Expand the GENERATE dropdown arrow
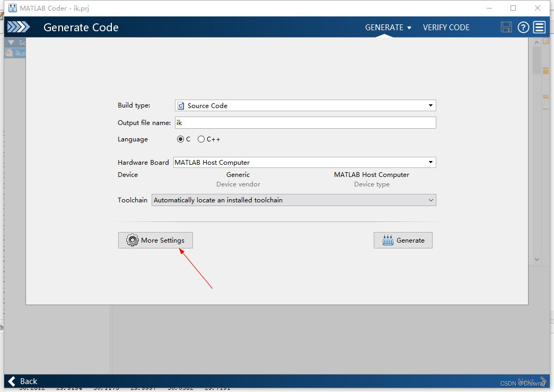Viewport: 554px width, 392px height. 409,28
